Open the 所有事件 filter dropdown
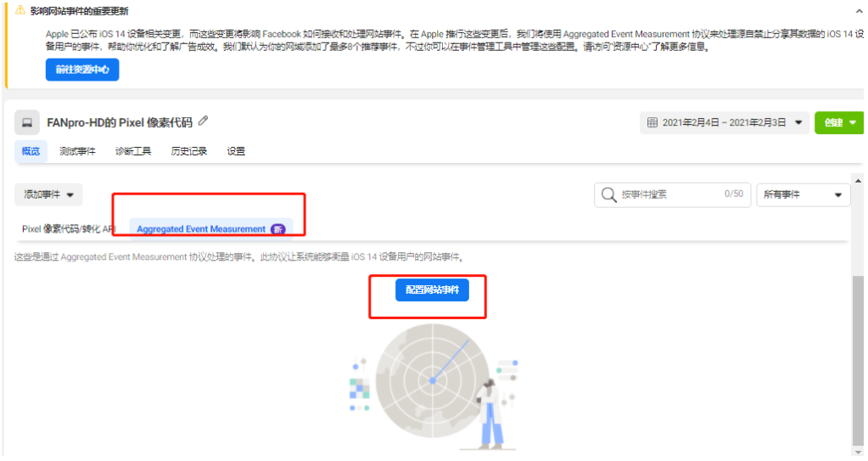The width and height of the screenshot is (868, 461). tap(804, 194)
